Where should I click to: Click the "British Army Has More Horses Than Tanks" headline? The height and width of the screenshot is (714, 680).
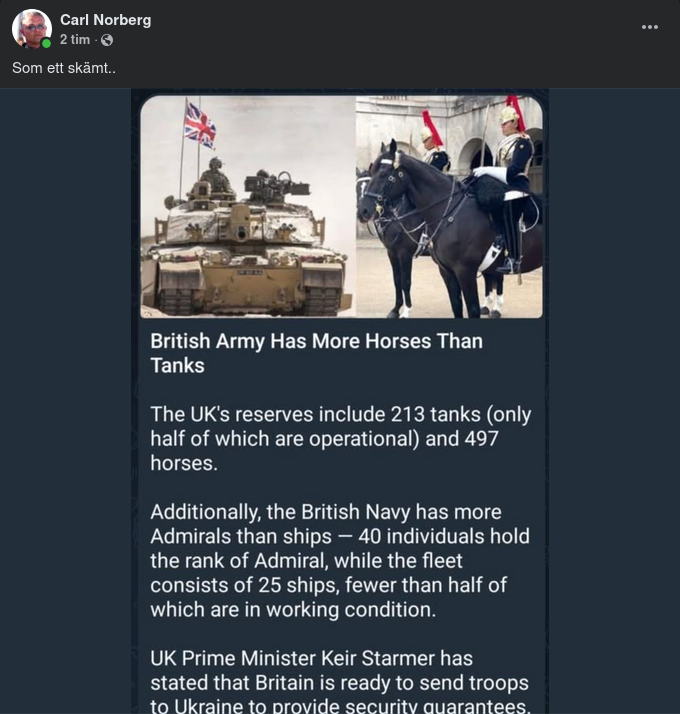pos(316,353)
